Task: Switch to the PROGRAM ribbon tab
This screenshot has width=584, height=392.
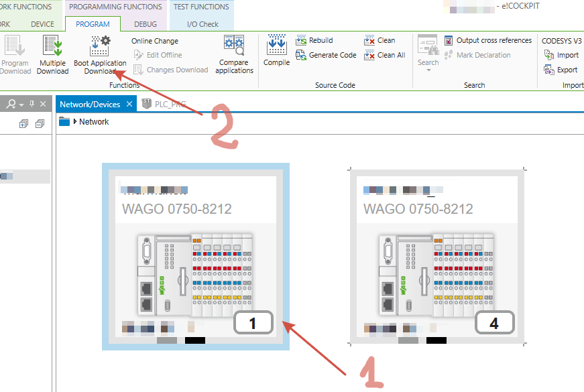Action: coord(93,24)
